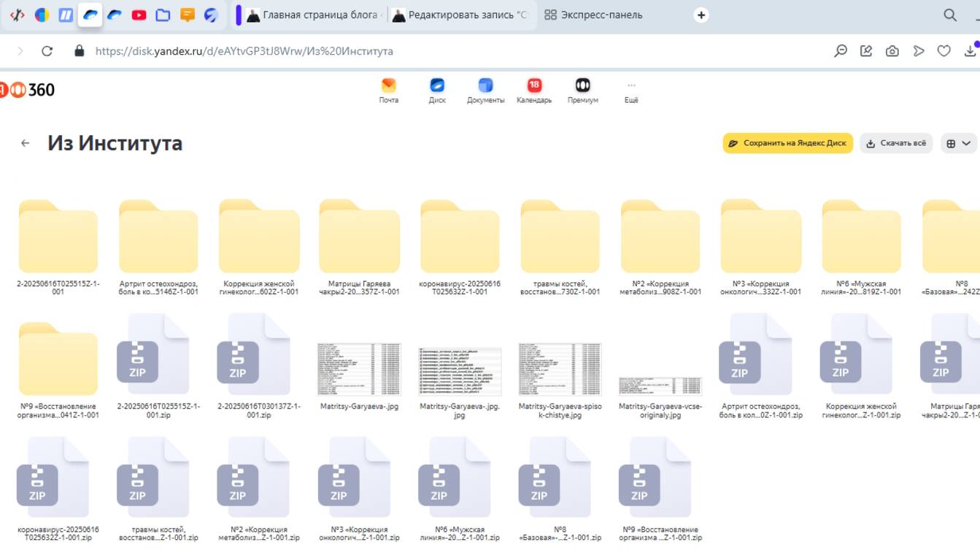Image resolution: width=980 pixels, height=551 pixels.
Task: Open the Matritsy-Garyaeva-spisok-chistye.jpg thumbnail
Action: pos(560,369)
